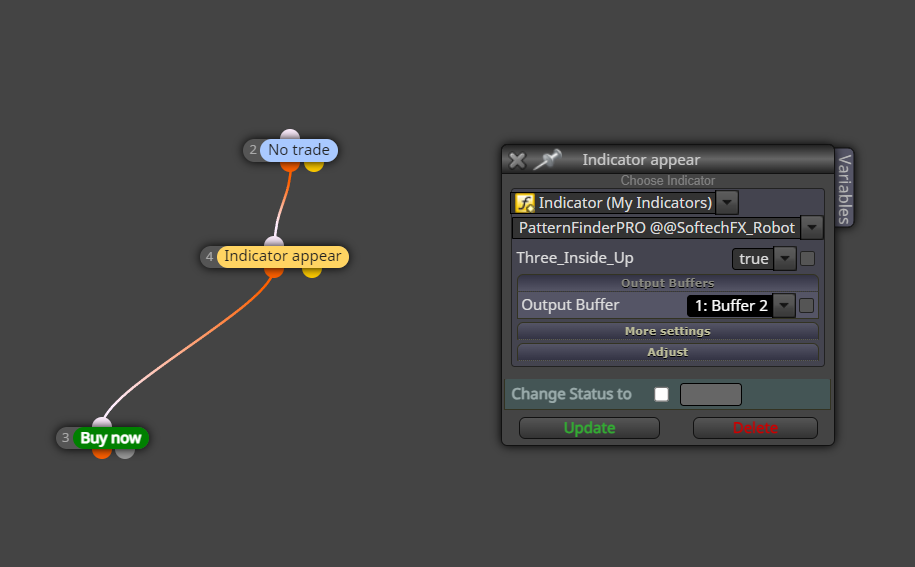Click the number 4 badge on Indicator appear

[x=209, y=257]
